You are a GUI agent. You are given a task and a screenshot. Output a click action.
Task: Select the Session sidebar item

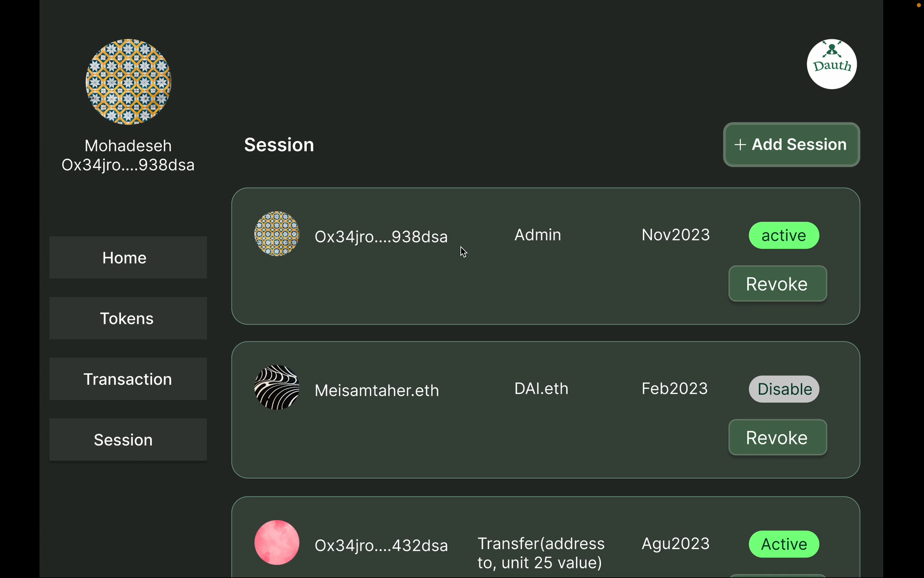point(128,440)
